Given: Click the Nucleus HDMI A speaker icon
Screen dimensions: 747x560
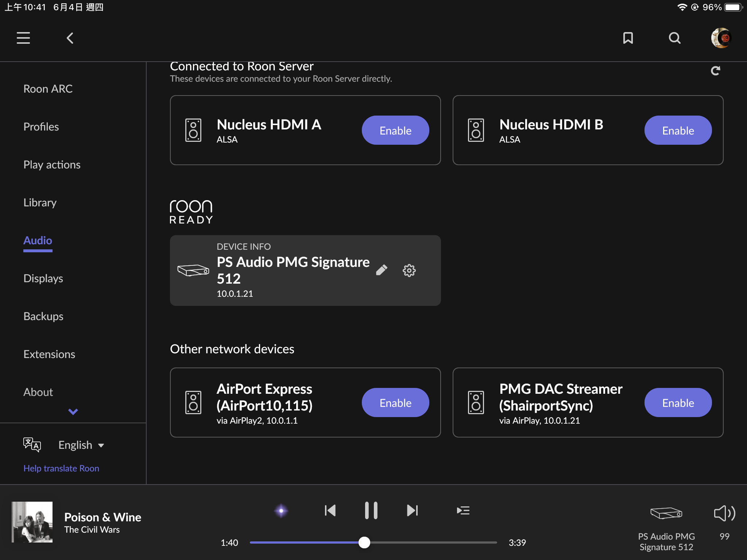Looking at the screenshot, I should (193, 130).
